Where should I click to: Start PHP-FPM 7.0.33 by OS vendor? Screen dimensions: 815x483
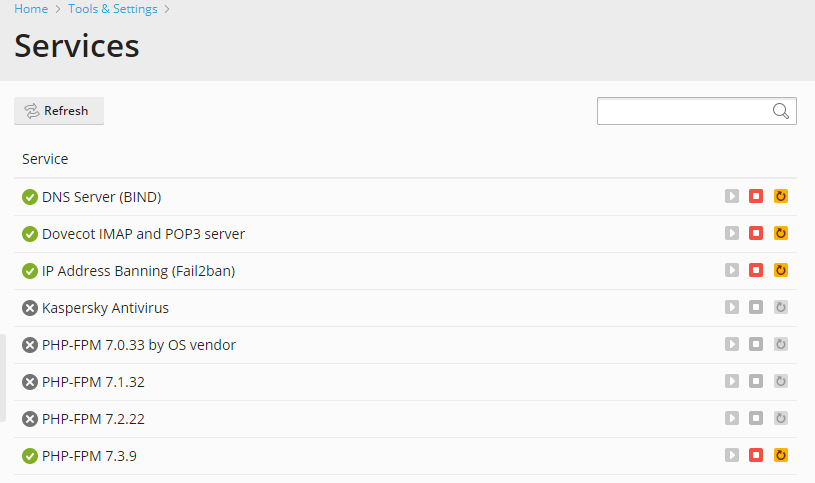pyautogui.click(x=732, y=344)
